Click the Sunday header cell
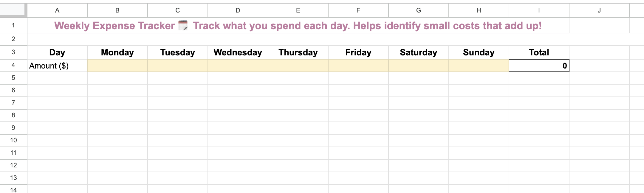 [479, 52]
